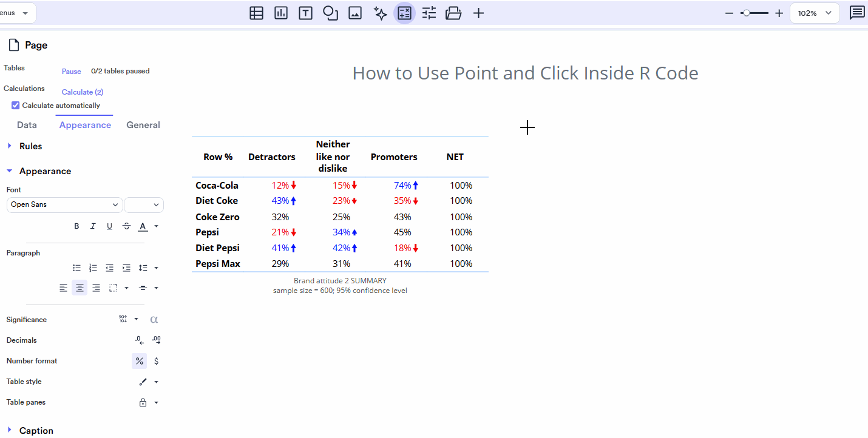Click the Calculate (2) link
Image resolution: width=868 pixels, height=438 pixels.
[x=82, y=92]
